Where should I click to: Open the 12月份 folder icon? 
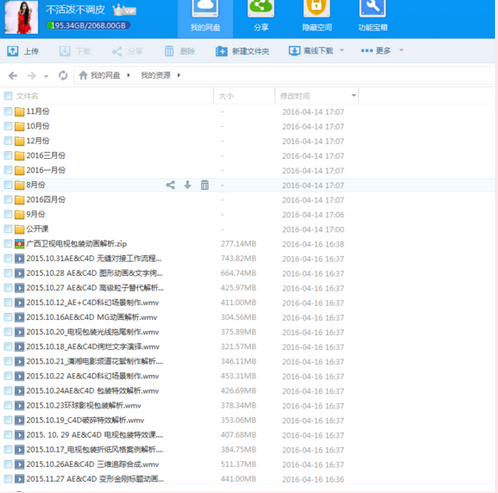pyautogui.click(x=20, y=141)
